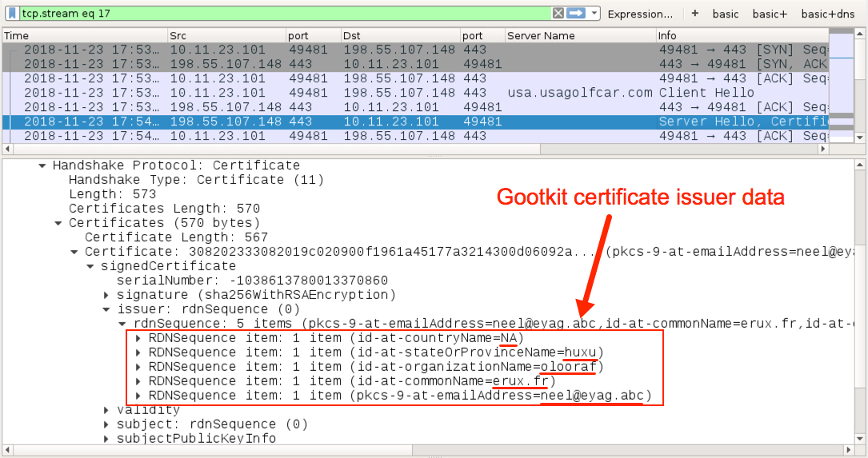Apply the display filter arrow button
The image size is (868, 458).
[576, 14]
